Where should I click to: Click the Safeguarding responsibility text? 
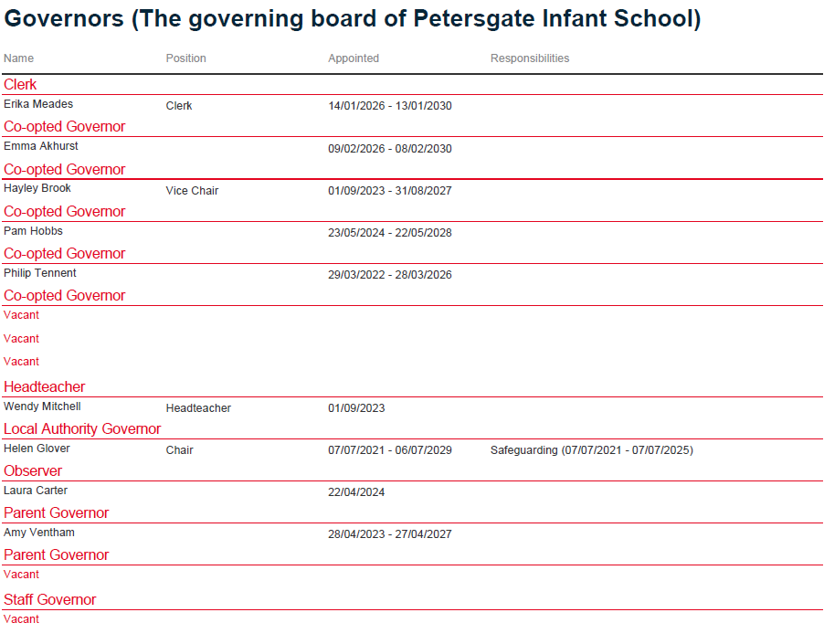591,450
